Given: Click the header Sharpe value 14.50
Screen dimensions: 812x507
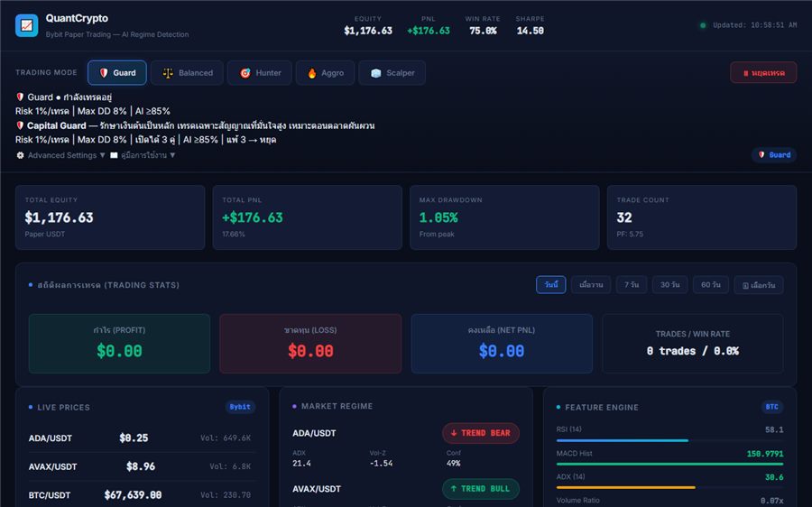Looking at the screenshot, I should click(x=530, y=31).
